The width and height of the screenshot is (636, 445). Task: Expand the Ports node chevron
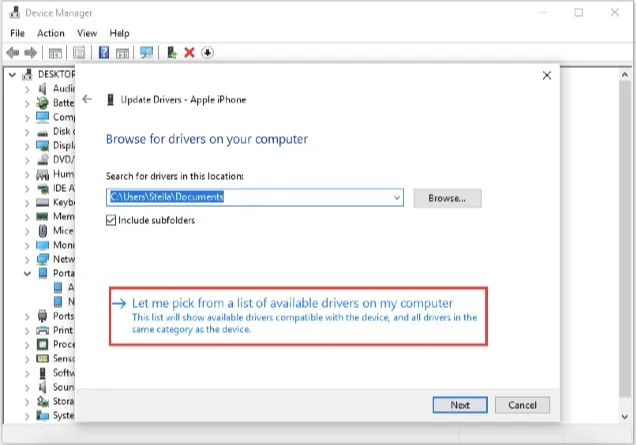(x=27, y=316)
